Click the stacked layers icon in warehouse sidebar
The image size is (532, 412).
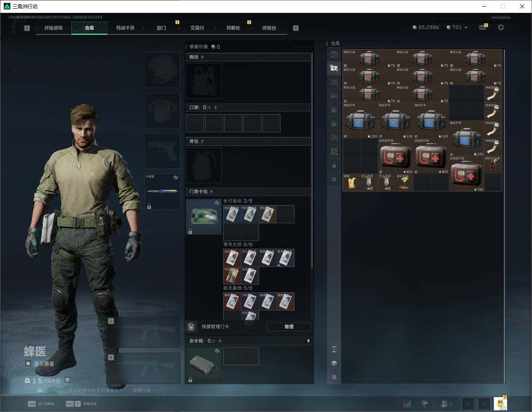click(x=334, y=363)
